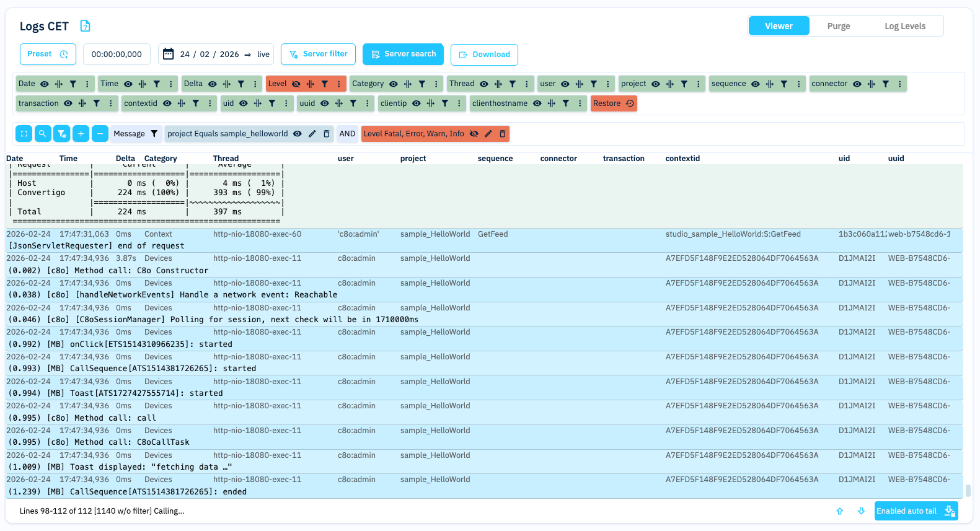
Task: Click the filter funnel on Category column
Action: pos(422,84)
